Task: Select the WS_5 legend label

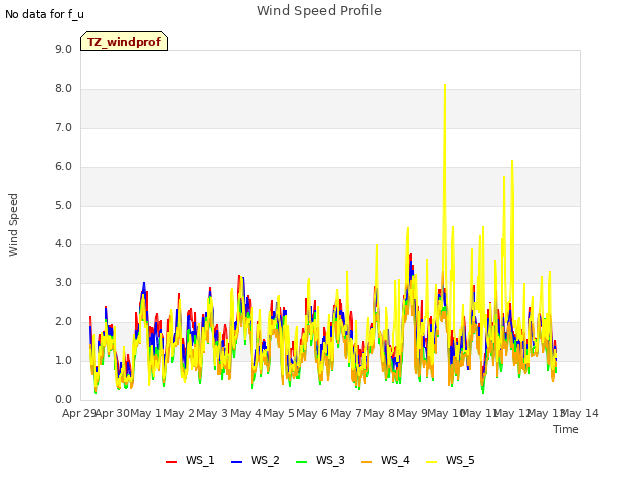Action: 460,460
